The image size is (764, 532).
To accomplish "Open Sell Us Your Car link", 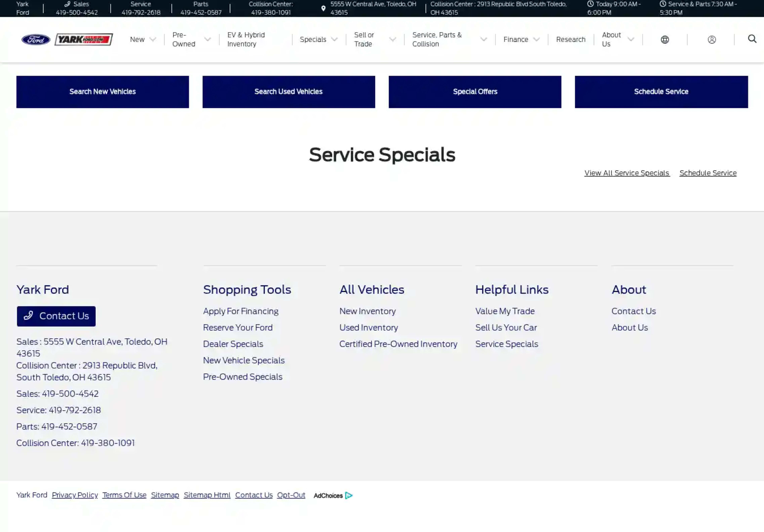I will pyautogui.click(x=506, y=328).
